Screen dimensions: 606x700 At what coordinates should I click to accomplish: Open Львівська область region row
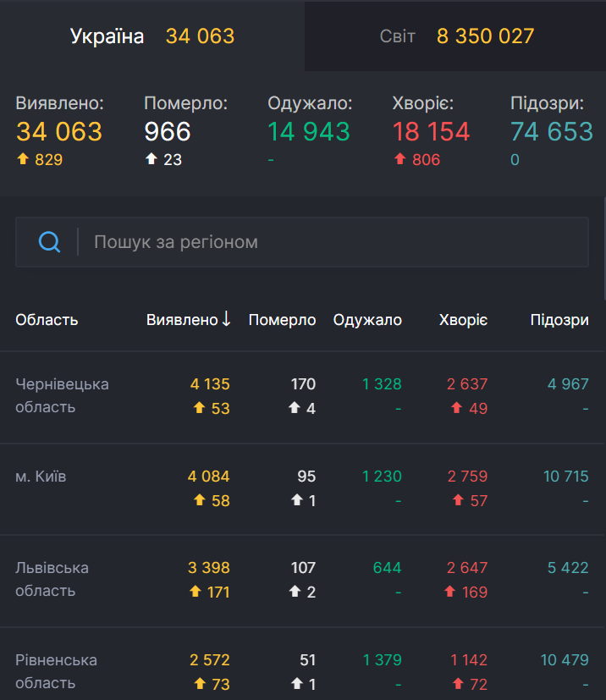(x=52, y=579)
